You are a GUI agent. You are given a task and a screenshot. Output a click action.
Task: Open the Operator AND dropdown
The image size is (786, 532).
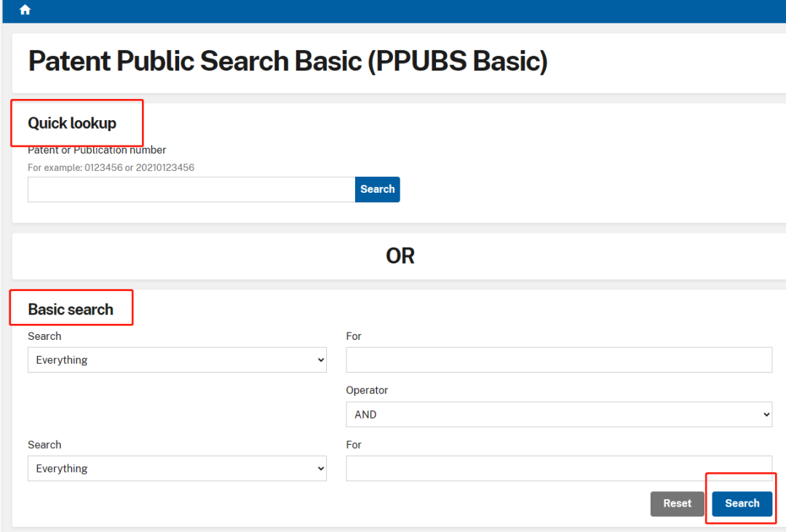point(559,415)
